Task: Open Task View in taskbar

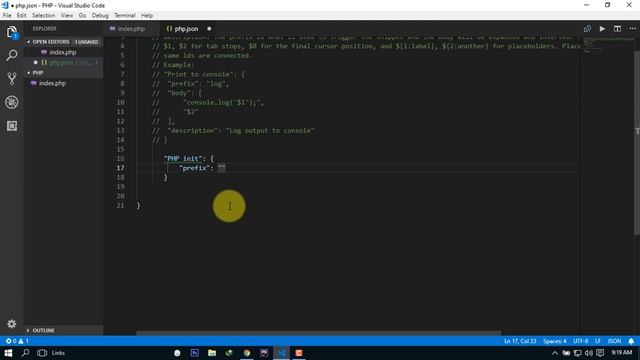Action: [42, 353]
